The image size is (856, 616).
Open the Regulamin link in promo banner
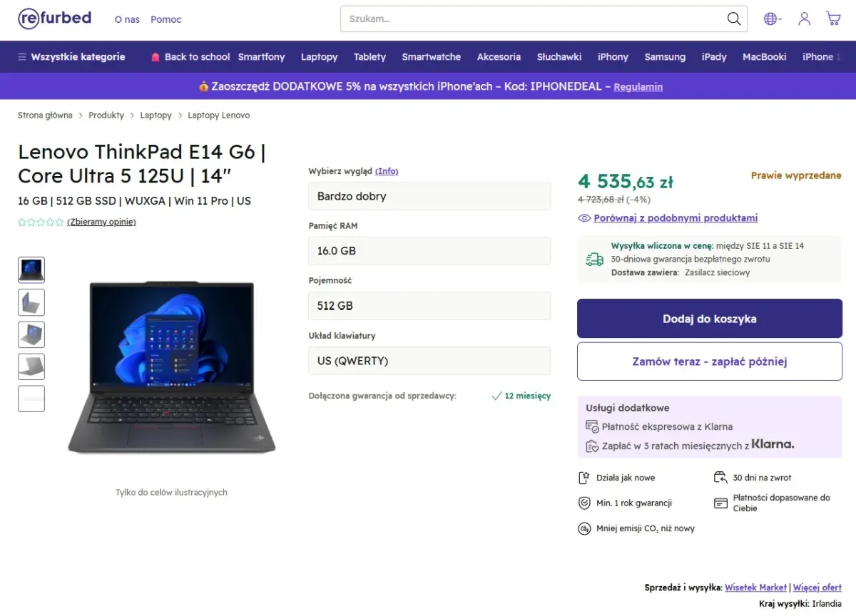point(638,87)
